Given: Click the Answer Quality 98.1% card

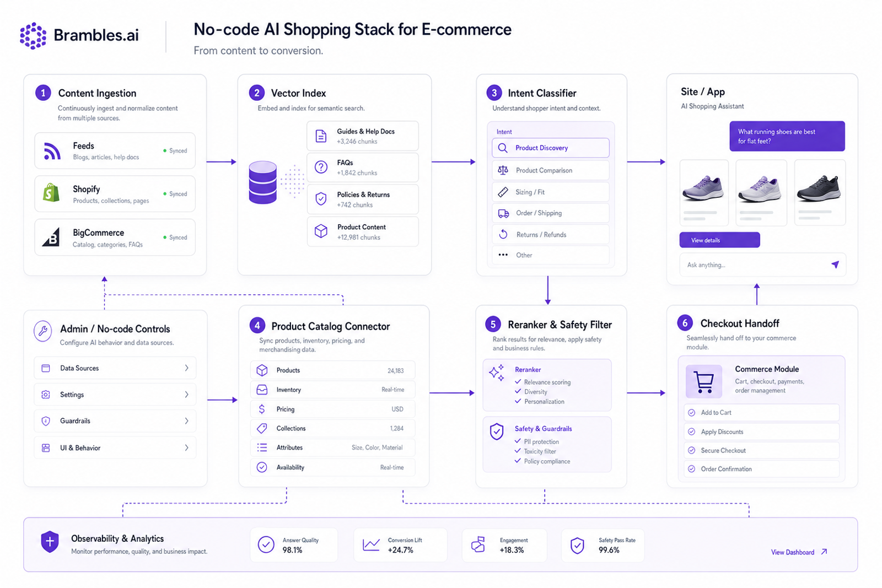Looking at the screenshot, I should coord(294,545).
